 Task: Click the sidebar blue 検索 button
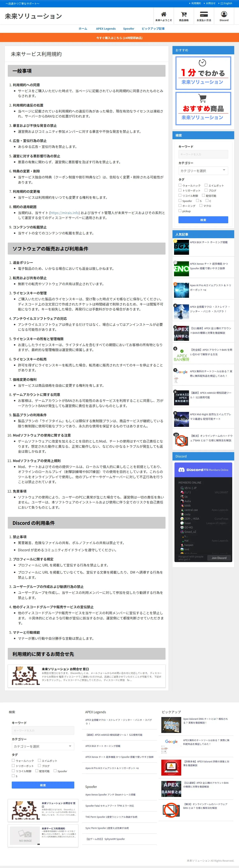coord(203,220)
